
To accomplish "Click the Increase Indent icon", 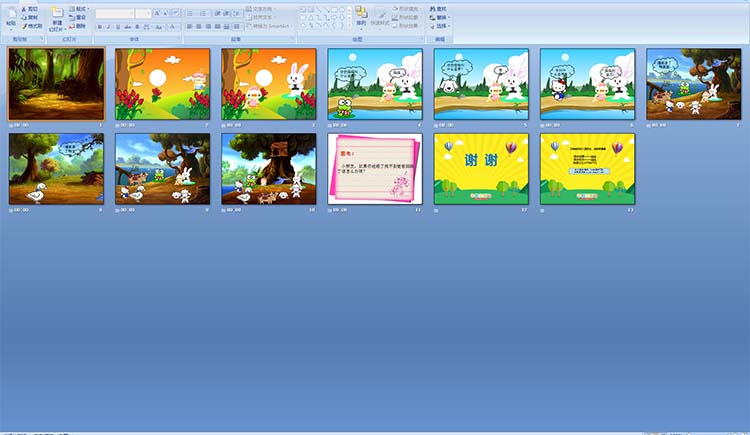I will click(227, 13).
